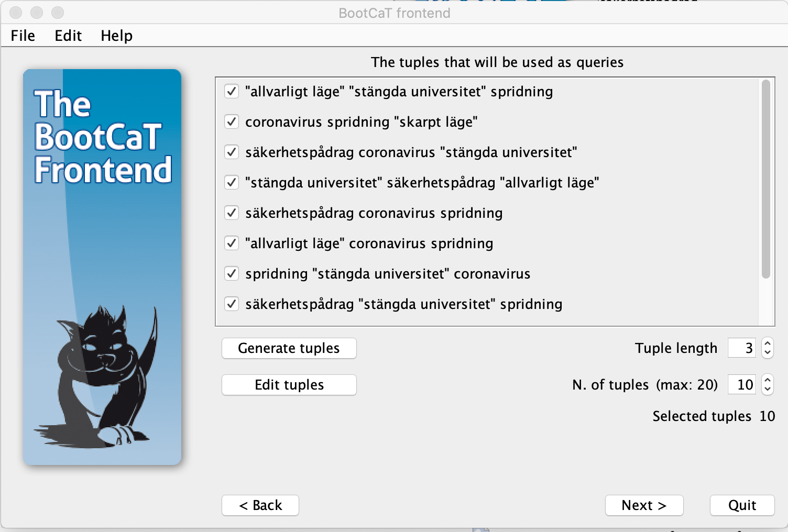Viewport: 788px width, 532px height.
Task: Uncheck spridning "stängda universitet" coronavirus tuple
Action: pos(232,274)
